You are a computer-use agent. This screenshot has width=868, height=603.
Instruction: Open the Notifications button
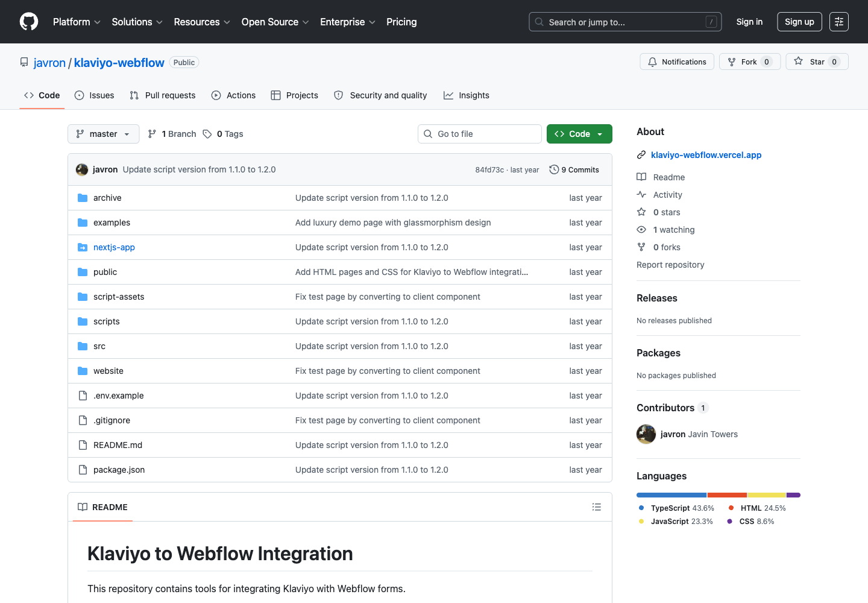tap(677, 62)
